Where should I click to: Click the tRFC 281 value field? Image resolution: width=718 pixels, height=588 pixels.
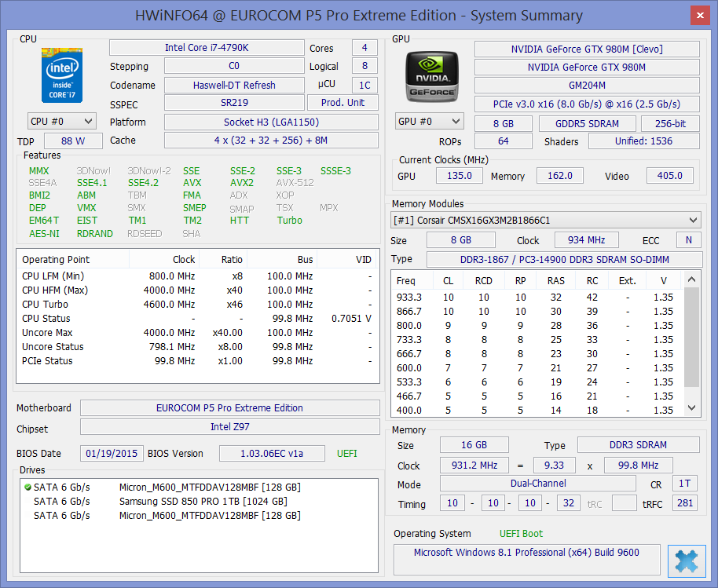coord(684,503)
